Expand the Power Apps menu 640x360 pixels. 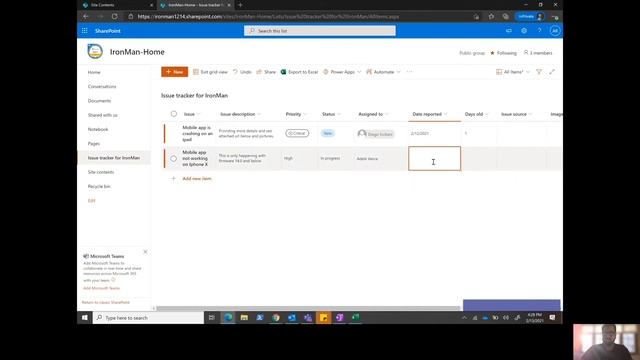(x=359, y=72)
